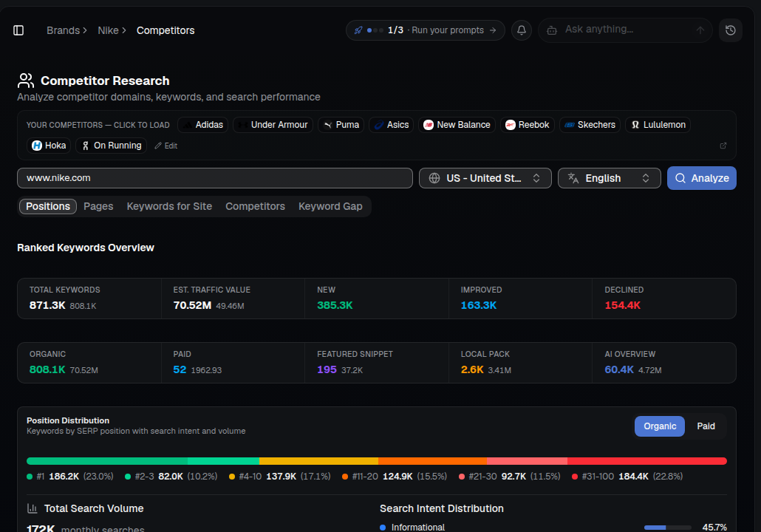Go to Nike breadcrumb
This screenshot has height=532, width=761.
[108, 30]
